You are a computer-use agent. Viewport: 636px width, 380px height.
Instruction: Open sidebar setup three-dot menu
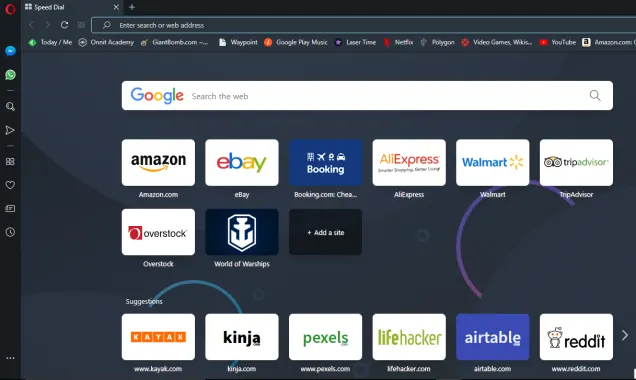pos(10,358)
